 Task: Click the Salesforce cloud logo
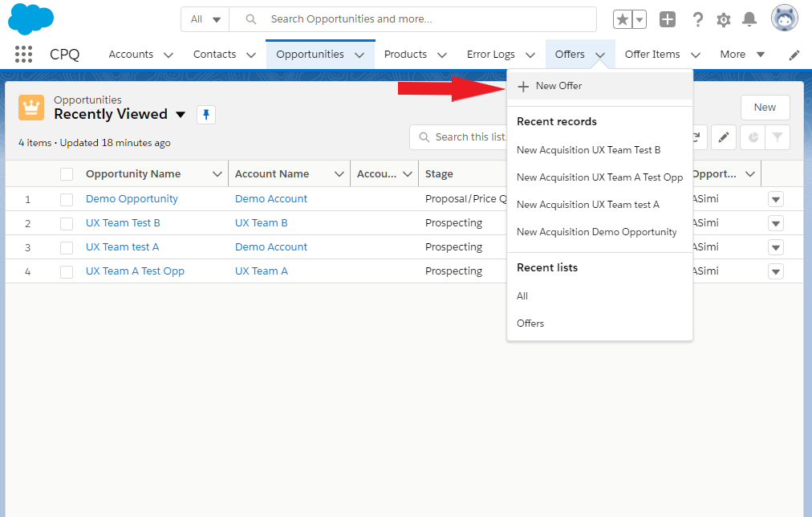coord(31,19)
